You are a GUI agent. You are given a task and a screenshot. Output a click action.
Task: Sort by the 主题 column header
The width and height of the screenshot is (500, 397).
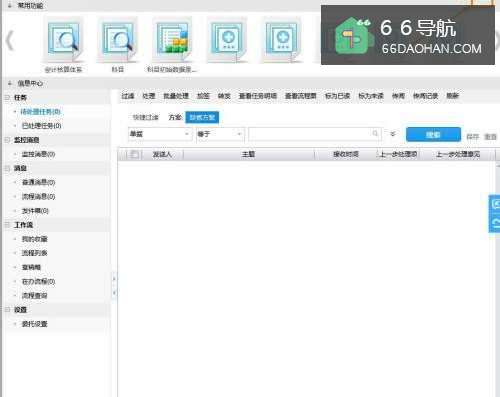pos(248,154)
